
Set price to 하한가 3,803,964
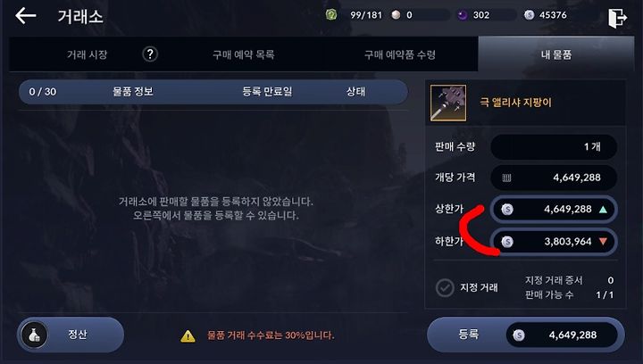point(554,242)
